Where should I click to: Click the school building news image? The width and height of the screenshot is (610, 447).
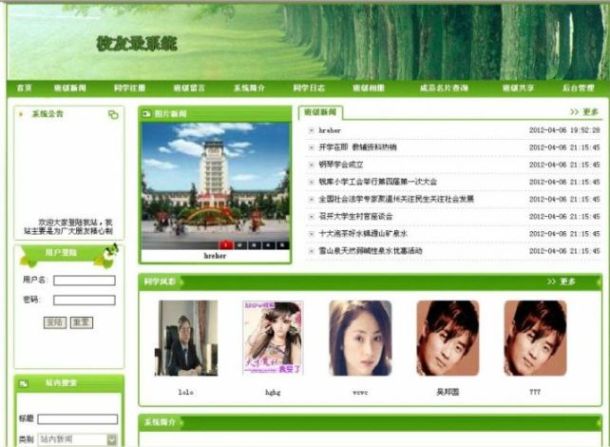[215, 180]
